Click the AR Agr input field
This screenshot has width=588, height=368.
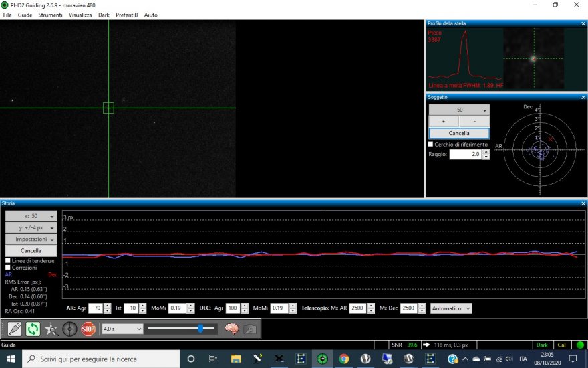96,308
